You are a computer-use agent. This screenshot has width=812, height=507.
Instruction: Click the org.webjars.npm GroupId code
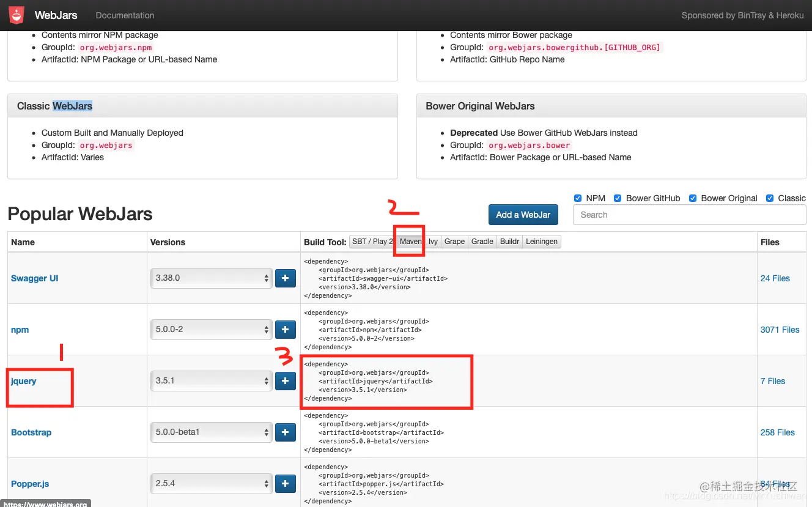[116, 47]
